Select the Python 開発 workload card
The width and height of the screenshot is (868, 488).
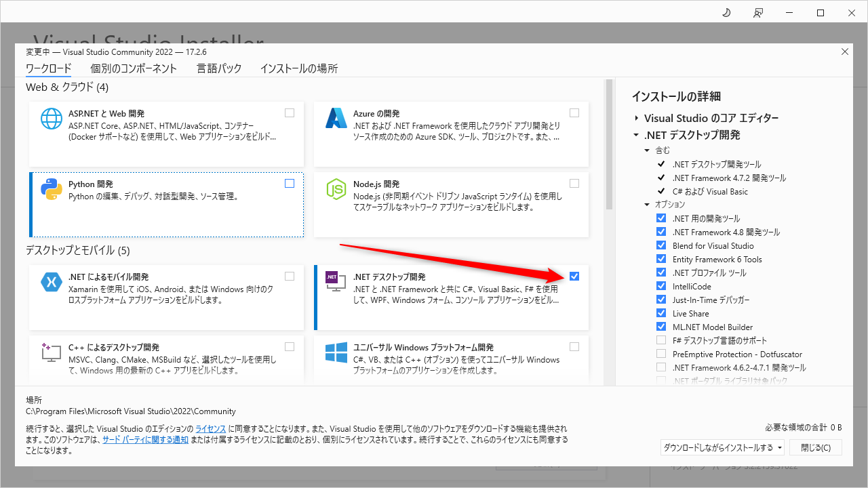point(166,205)
